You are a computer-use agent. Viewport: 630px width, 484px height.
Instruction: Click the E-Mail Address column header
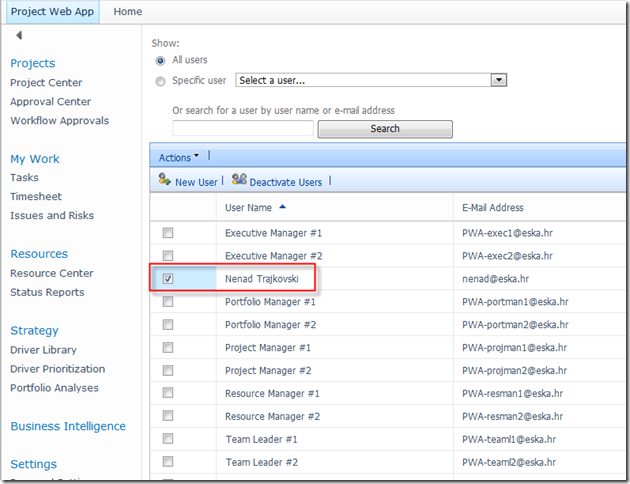coord(493,208)
